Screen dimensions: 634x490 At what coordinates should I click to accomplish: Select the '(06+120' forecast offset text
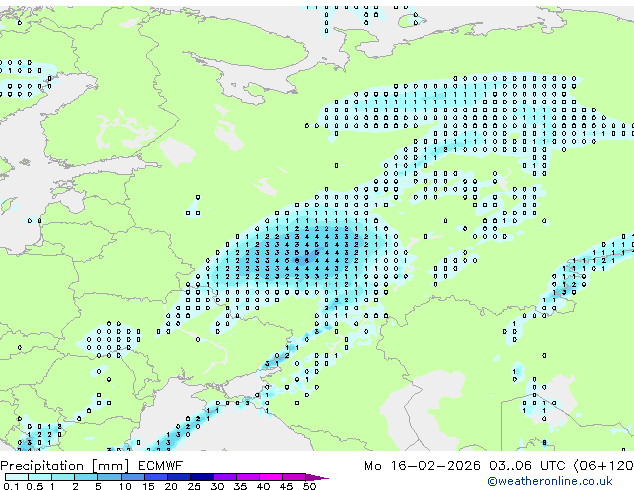[603, 466]
